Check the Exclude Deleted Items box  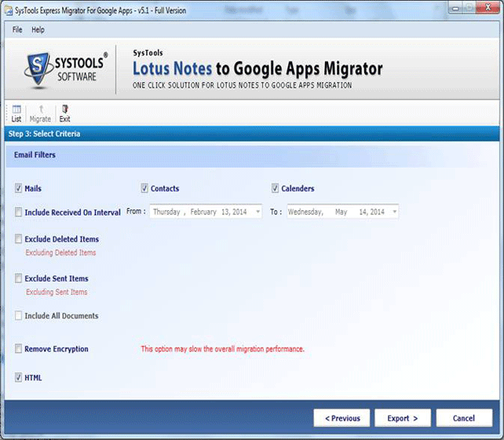pos(18,239)
